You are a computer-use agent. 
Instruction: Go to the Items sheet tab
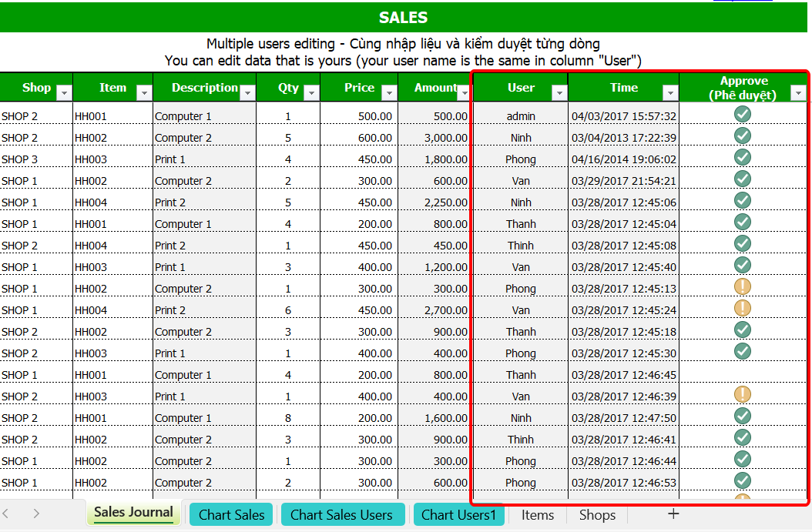point(537,515)
